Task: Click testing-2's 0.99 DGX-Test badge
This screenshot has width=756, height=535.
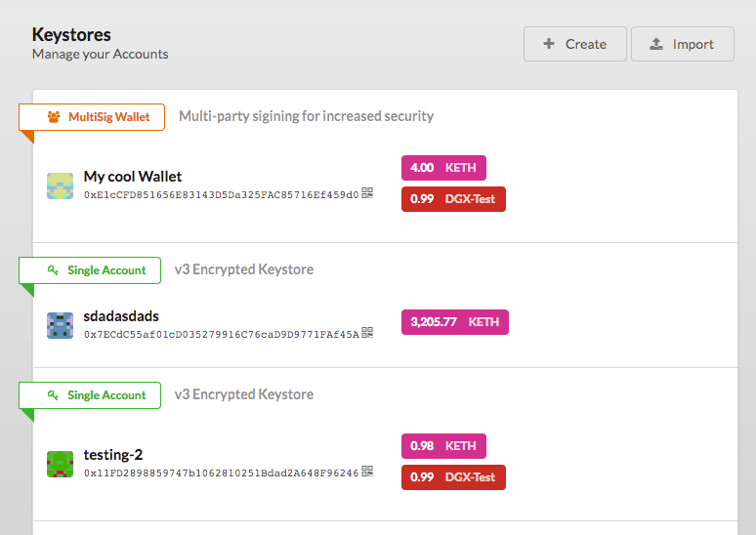Action: click(453, 477)
